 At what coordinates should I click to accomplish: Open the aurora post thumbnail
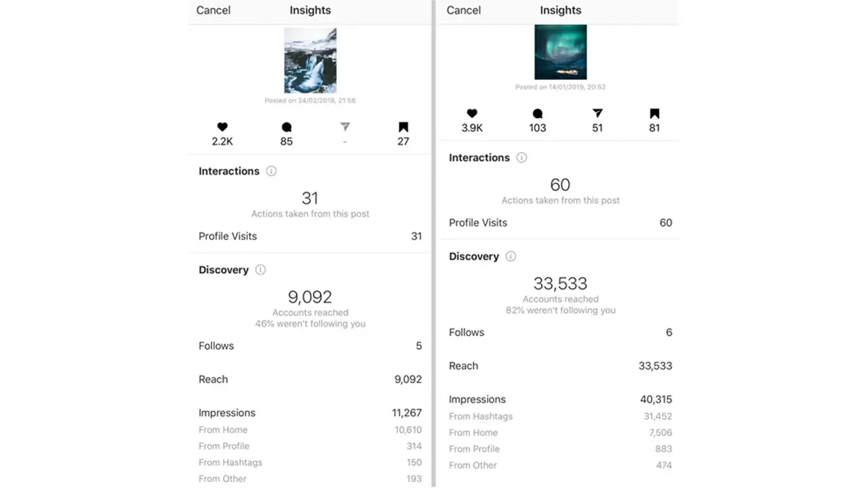pyautogui.click(x=560, y=52)
